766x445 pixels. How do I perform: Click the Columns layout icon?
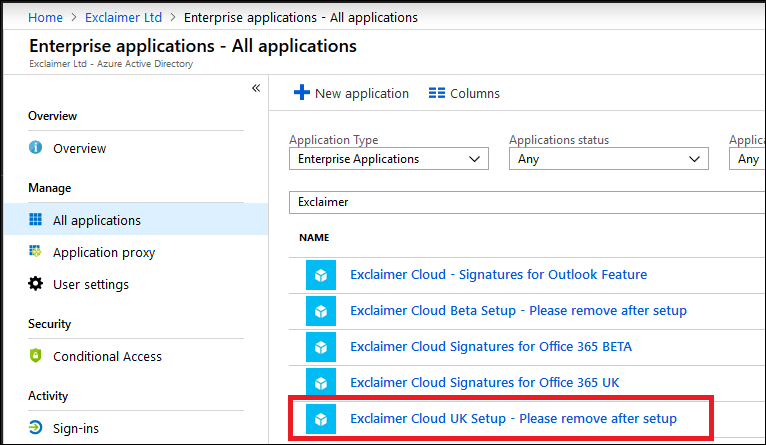tap(436, 93)
